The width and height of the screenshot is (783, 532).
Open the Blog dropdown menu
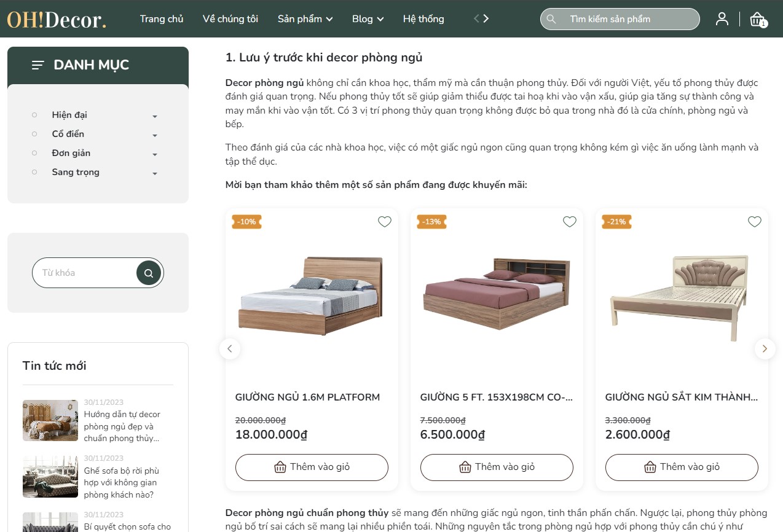[368, 19]
